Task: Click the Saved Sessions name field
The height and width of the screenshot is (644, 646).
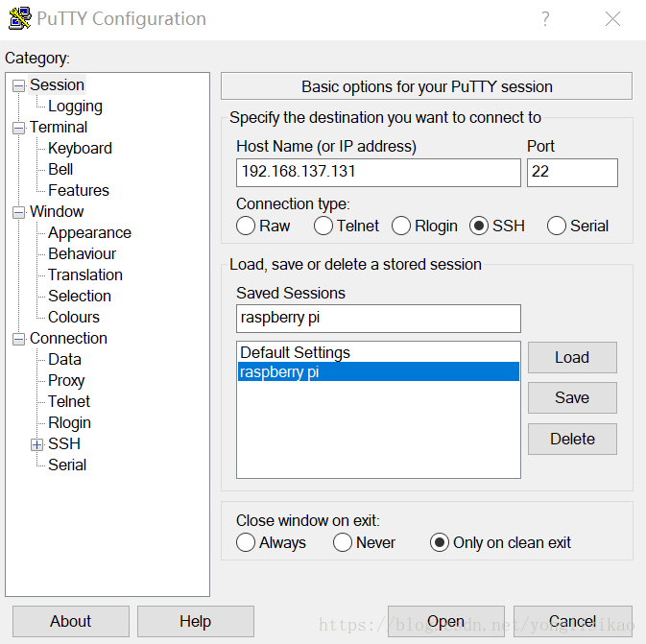Action: (378, 318)
